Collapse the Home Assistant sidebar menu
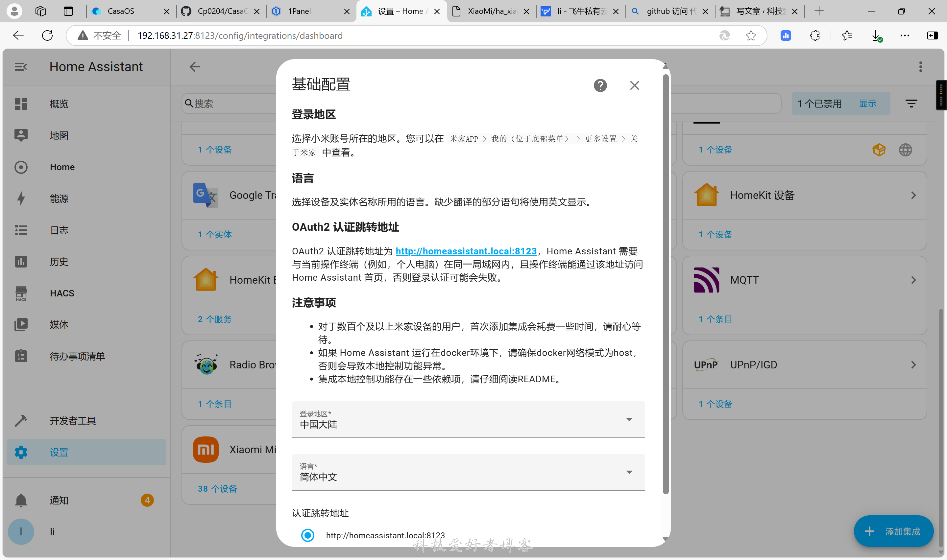947x560 pixels. coord(21,67)
